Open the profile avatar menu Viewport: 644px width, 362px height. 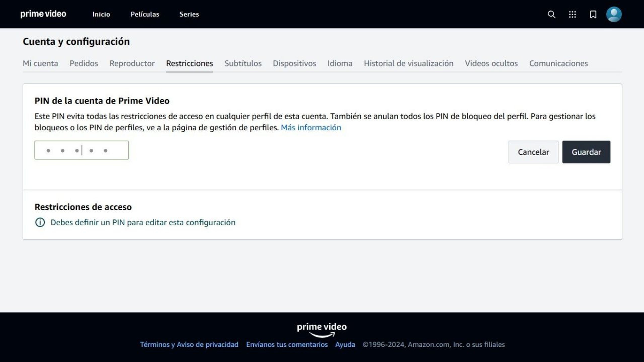pyautogui.click(x=614, y=14)
